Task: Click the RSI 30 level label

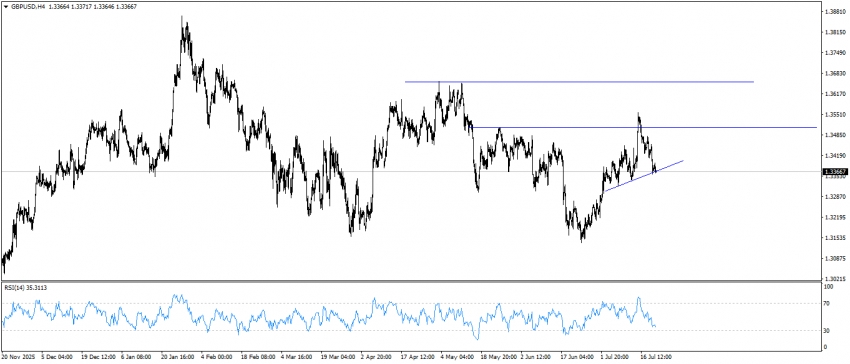Action: (x=828, y=330)
